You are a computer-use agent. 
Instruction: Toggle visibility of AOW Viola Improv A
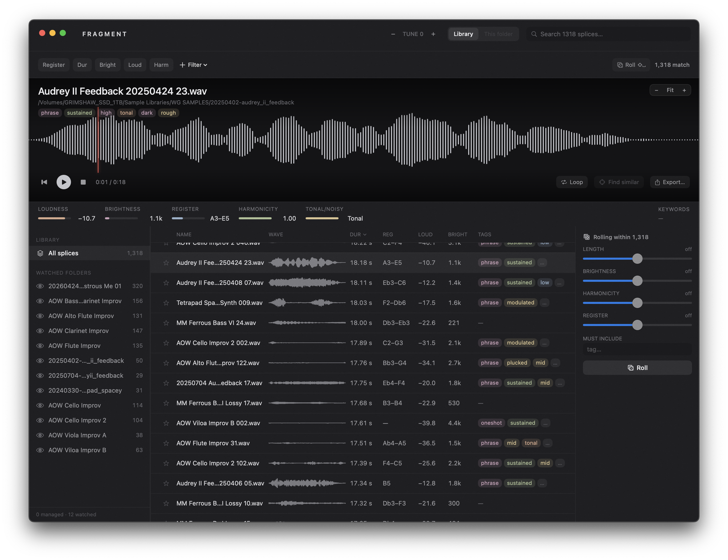pos(40,435)
